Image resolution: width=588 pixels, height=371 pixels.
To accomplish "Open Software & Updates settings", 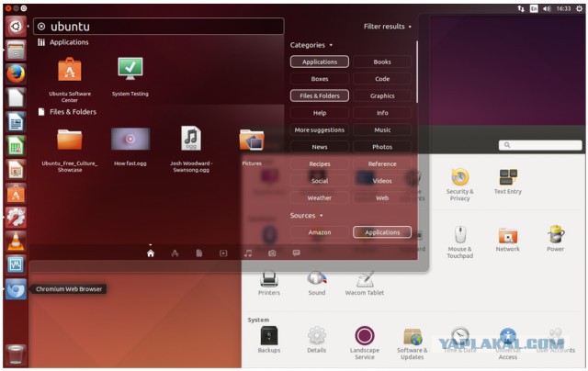I will 413,343.
